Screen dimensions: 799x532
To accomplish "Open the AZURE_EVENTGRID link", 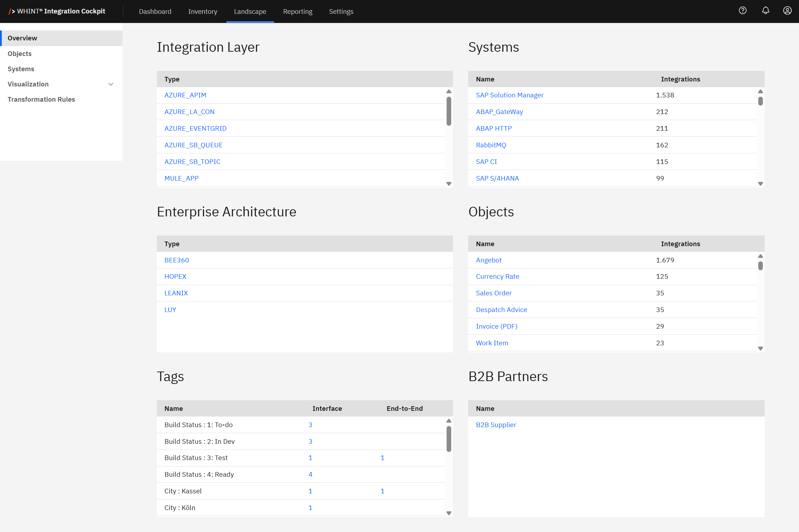I will point(195,128).
